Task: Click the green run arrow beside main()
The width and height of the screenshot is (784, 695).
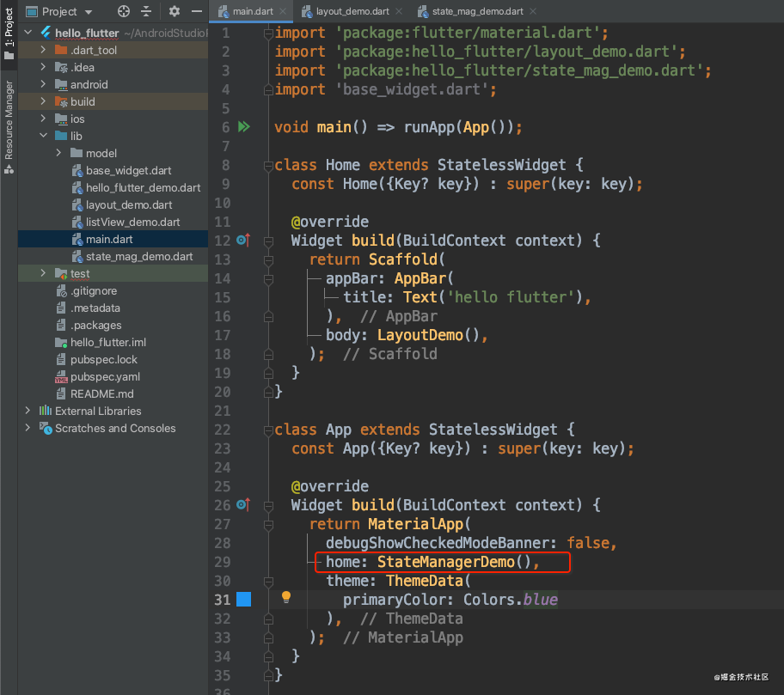Action: [244, 127]
